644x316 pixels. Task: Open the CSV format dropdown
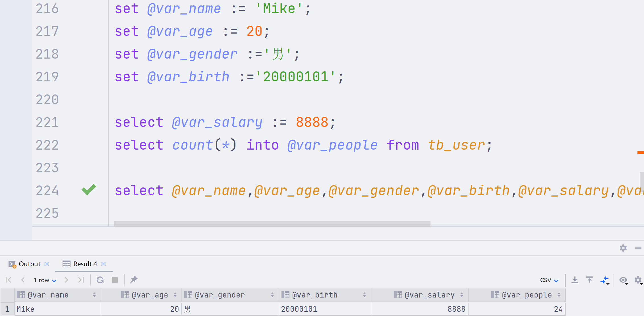(x=549, y=280)
